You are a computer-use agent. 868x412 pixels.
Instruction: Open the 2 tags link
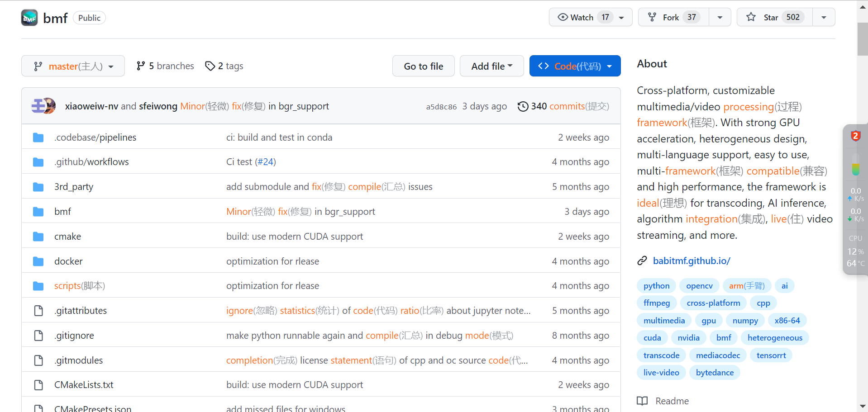224,66
